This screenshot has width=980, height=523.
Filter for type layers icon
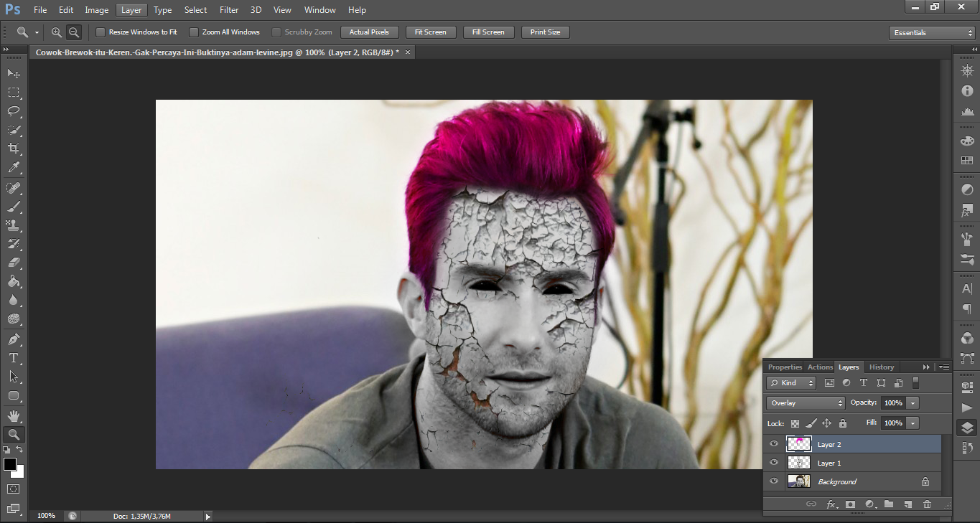[x=864, y=383]
